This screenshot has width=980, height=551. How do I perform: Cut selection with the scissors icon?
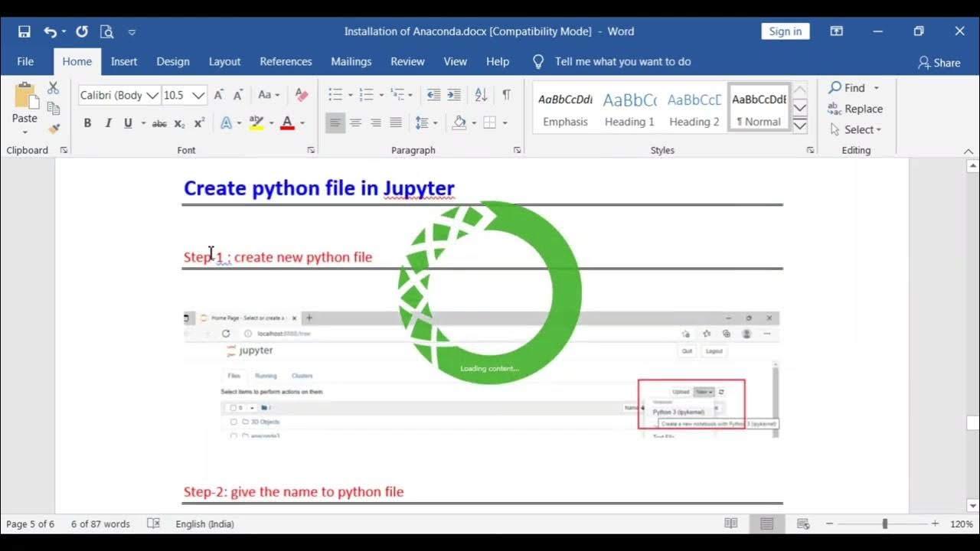click(53, 88)
